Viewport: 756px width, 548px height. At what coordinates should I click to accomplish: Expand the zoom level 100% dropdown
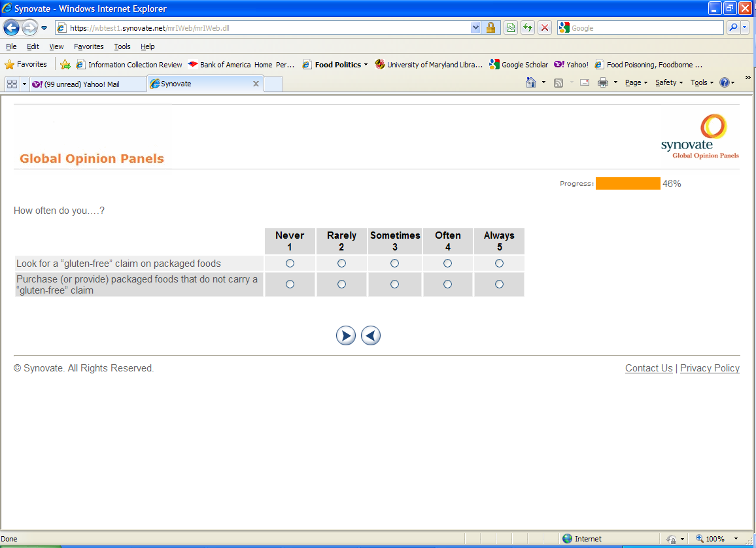[736, 539]
